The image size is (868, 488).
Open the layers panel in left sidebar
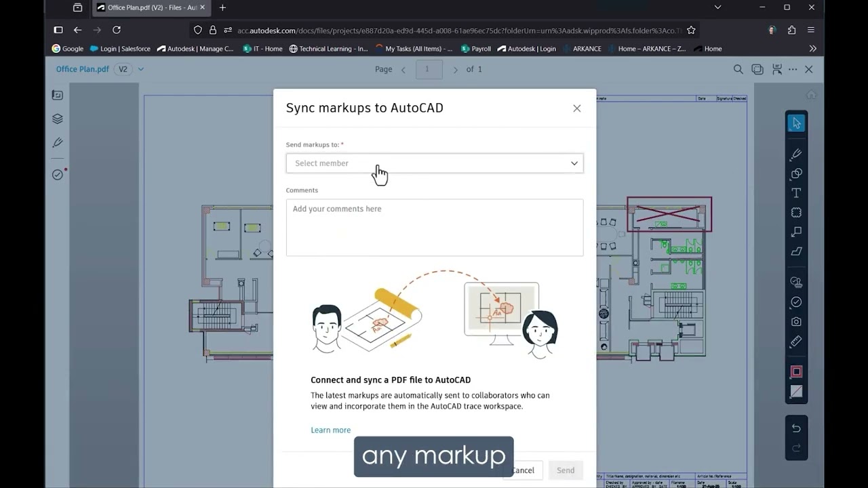click(58, 119)
